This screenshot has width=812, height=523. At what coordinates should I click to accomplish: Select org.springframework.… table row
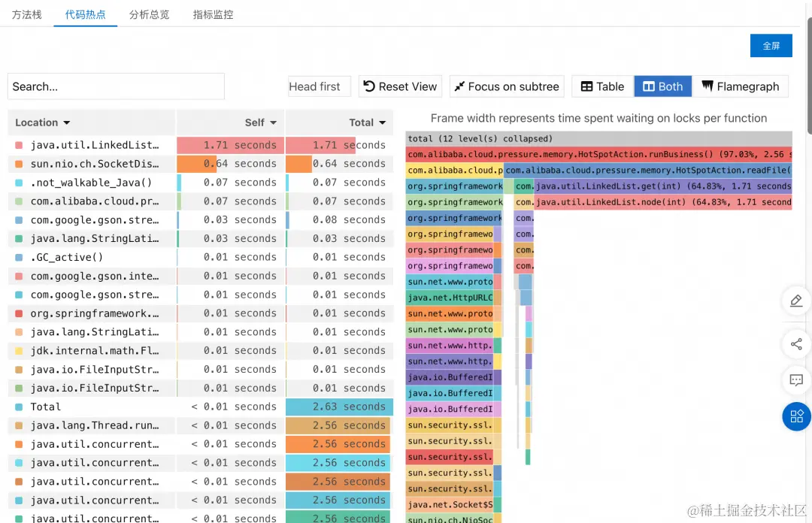pyautogui.click(x=201, y=313)
